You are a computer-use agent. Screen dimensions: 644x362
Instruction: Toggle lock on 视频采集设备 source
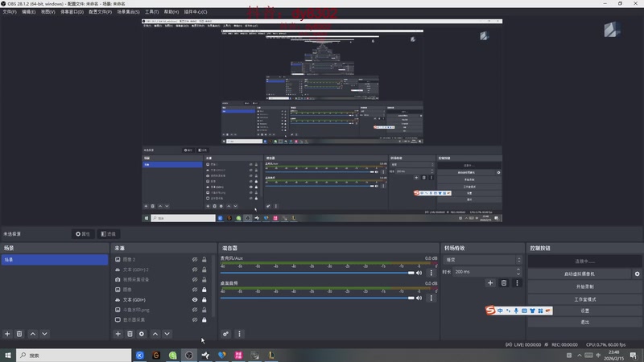click(204, 279)
